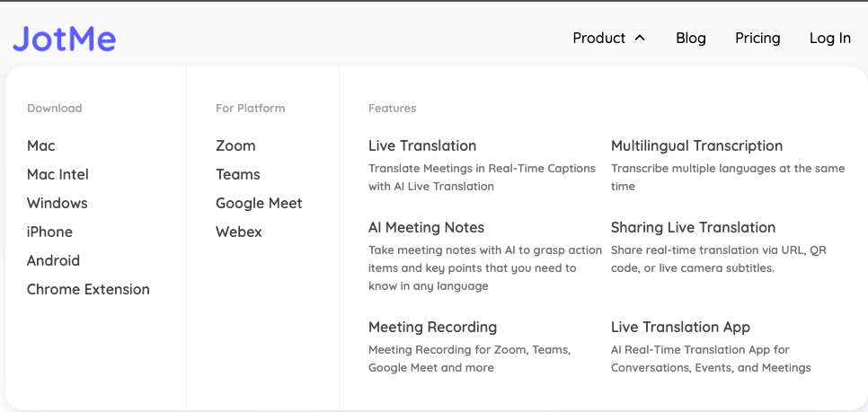Click 'Translate Meetings in Real-Time Captions' description
Viewport: 868px width, 412px height.
[482, 177]
